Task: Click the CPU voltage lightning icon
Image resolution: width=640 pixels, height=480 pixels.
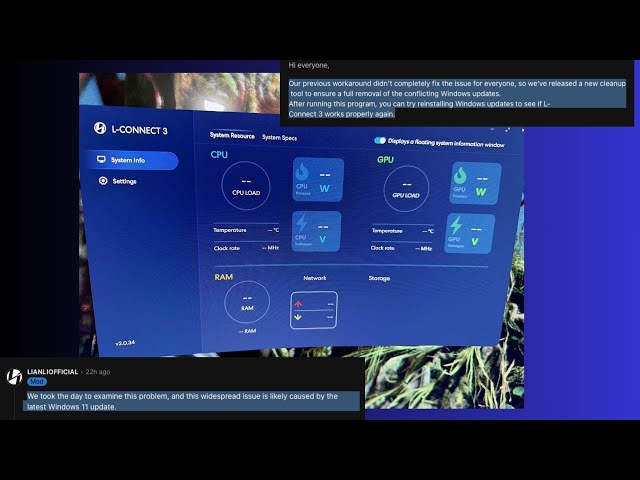Action: point(302,224)
